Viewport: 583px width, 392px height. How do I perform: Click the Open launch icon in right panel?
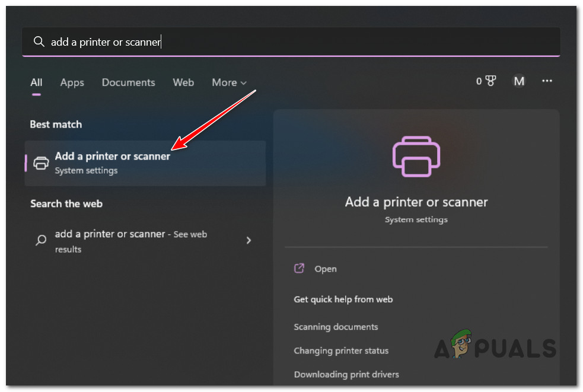300,268
